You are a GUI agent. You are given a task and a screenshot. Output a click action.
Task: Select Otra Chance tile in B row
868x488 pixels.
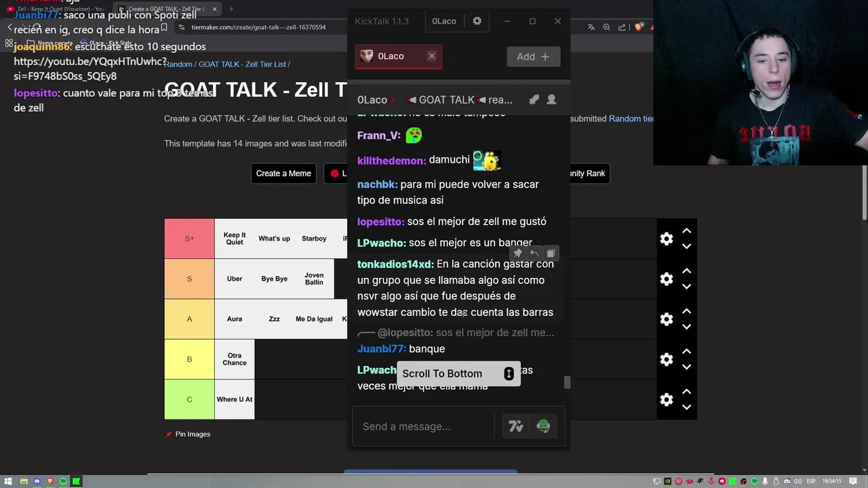(x=235, y=359)
